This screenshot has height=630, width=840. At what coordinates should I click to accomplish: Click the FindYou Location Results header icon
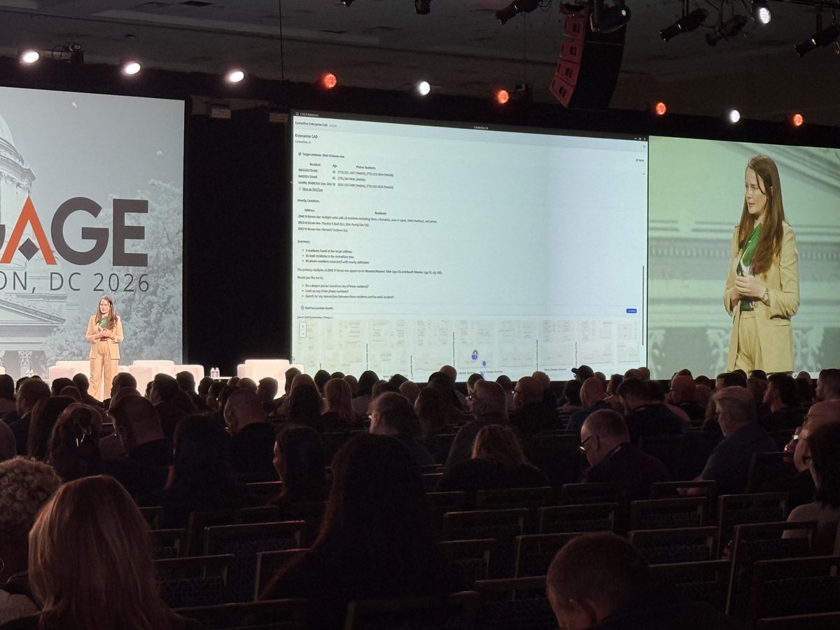[302, 307]
